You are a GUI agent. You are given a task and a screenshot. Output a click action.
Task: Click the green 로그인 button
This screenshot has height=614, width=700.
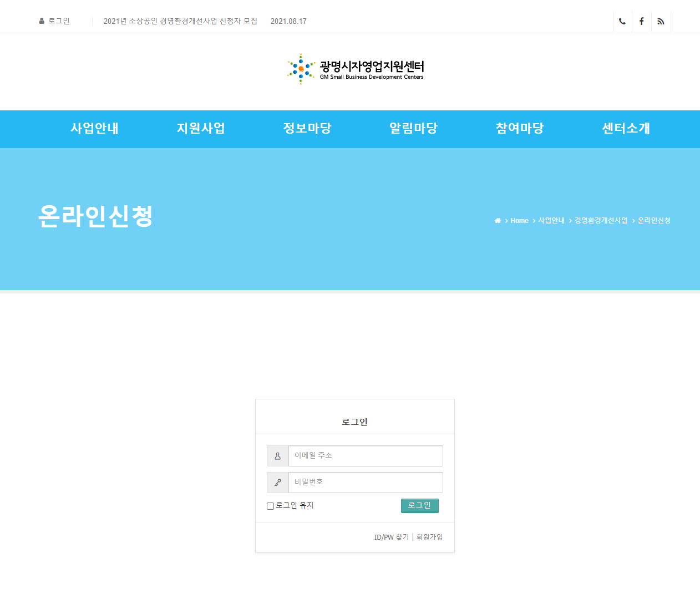419,505
